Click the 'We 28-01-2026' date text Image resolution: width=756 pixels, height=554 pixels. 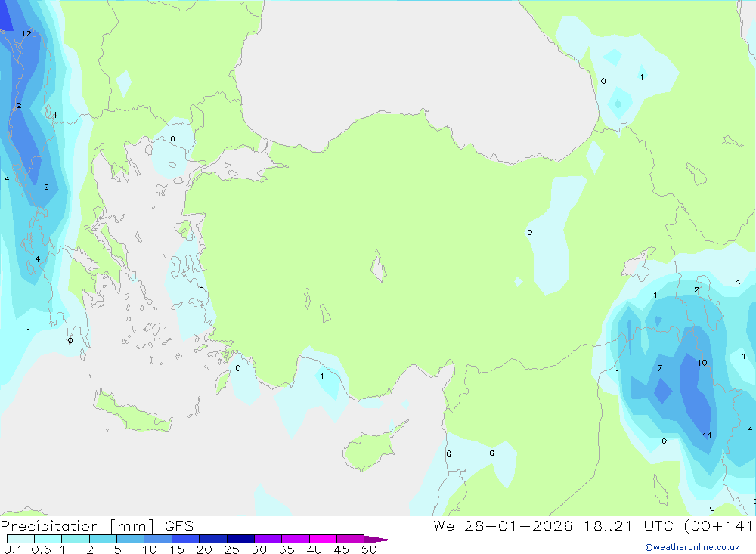point(503,525)
